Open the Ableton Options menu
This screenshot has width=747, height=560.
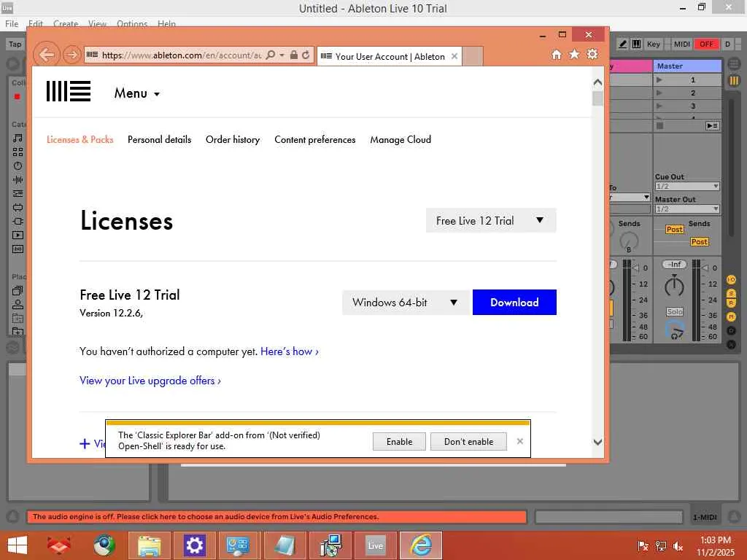coord(132,24)
